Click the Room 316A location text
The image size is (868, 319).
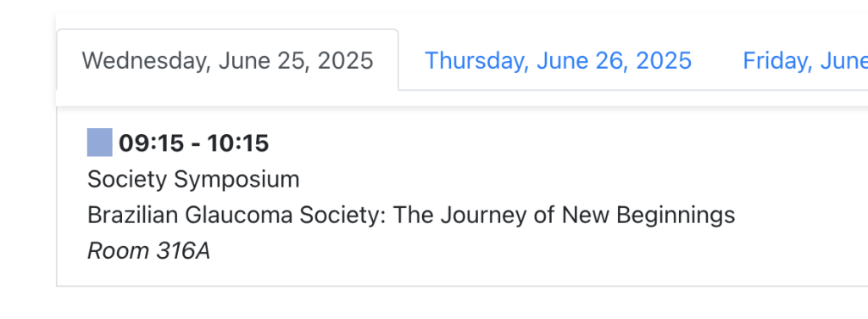coord(149,251)
